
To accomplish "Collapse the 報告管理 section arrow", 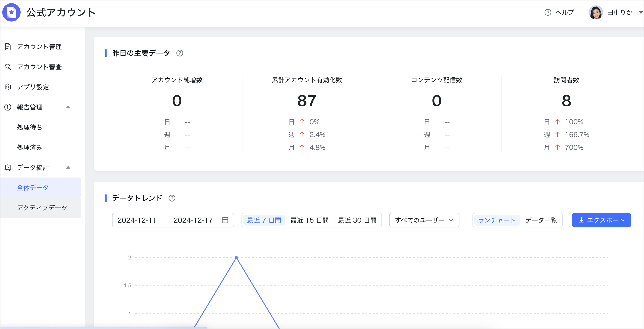I will tap(68, 107).
